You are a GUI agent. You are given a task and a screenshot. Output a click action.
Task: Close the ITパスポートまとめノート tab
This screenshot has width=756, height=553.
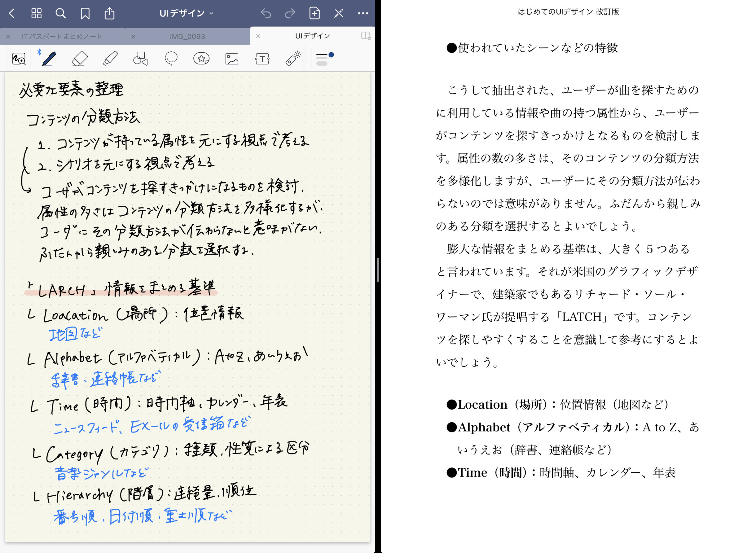pyautogui.click(x=8, y=37)
